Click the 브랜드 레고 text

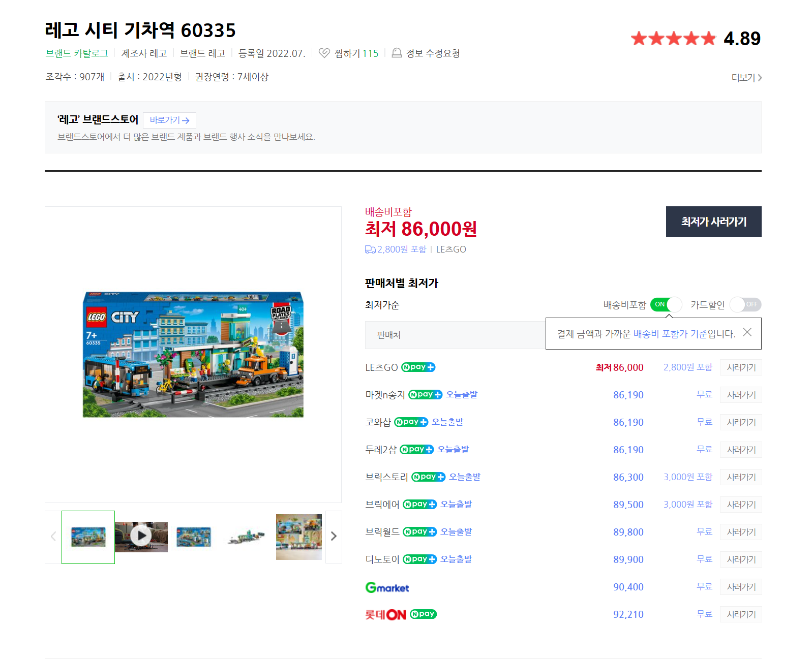pos(202,53)
